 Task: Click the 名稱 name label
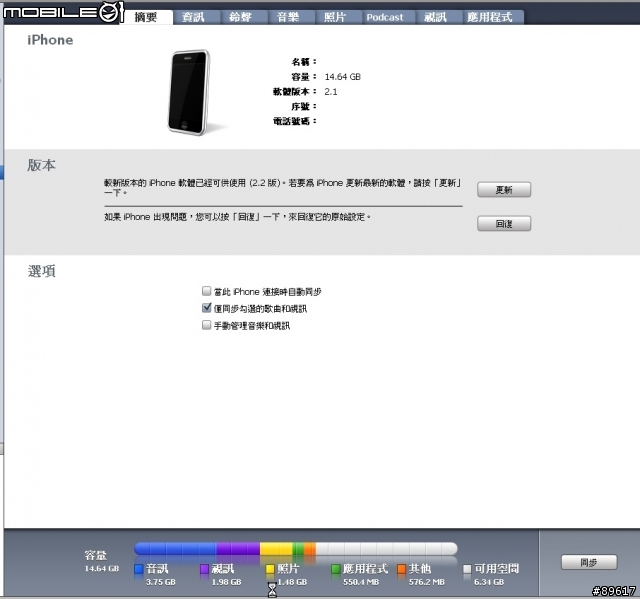(x=304, y=62)
